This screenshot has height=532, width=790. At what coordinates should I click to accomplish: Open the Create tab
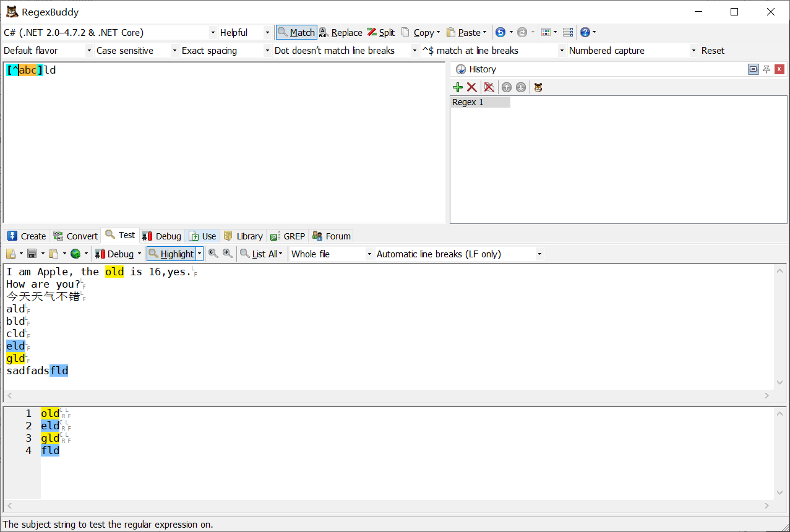(x=27, y=236)
